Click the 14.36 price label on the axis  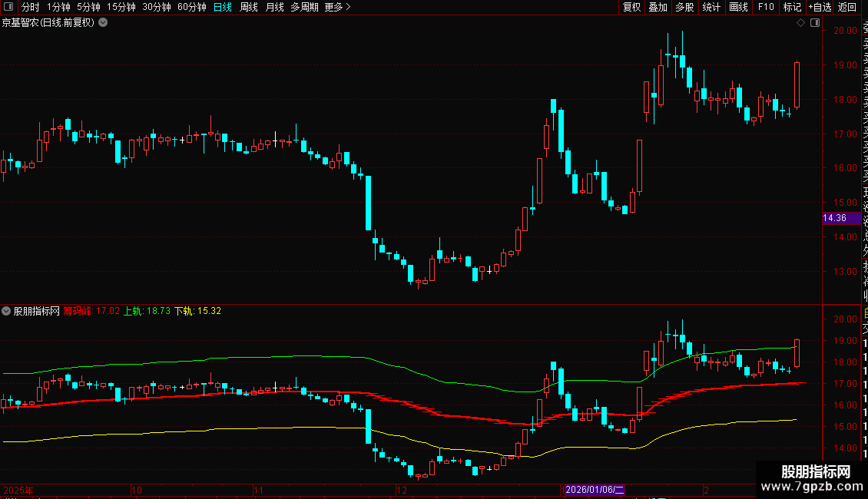click(x=841, y=218)
